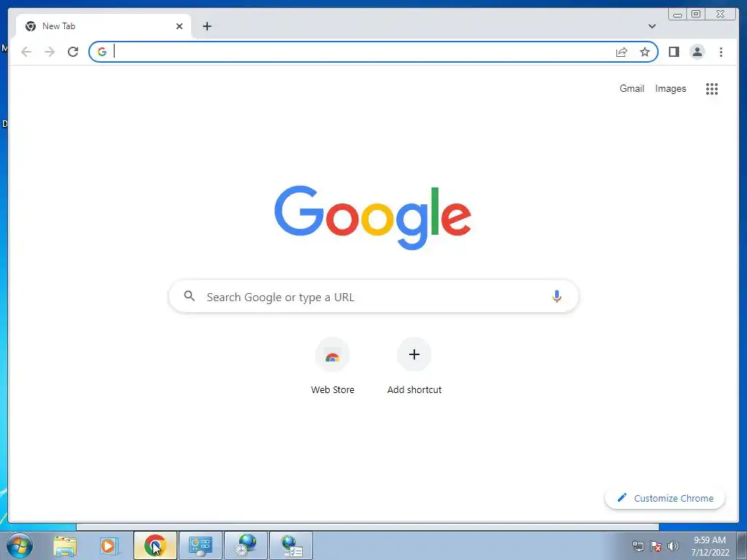
Task: Open Action Center flag icon
Action: [x=656, y=546]
